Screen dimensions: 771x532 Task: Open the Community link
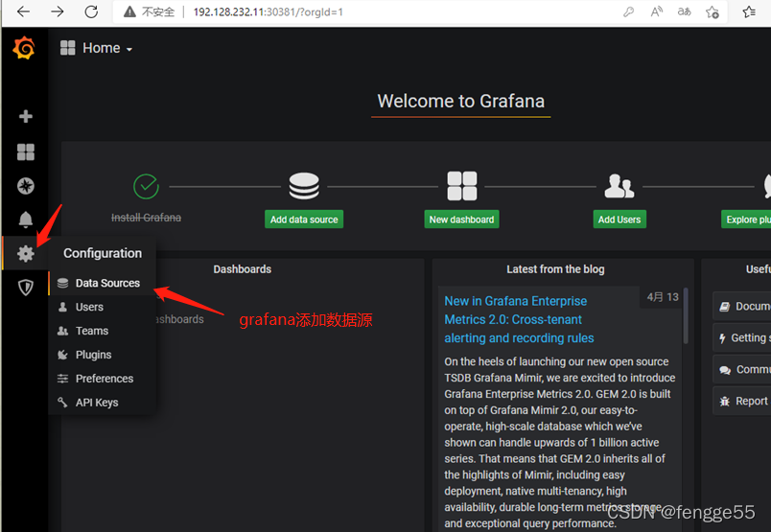click(742, 369)
